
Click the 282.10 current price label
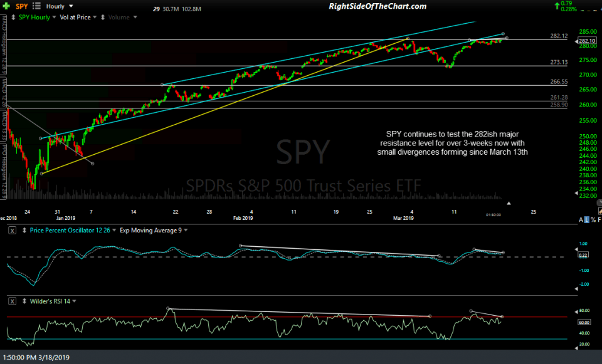(587, 41)
